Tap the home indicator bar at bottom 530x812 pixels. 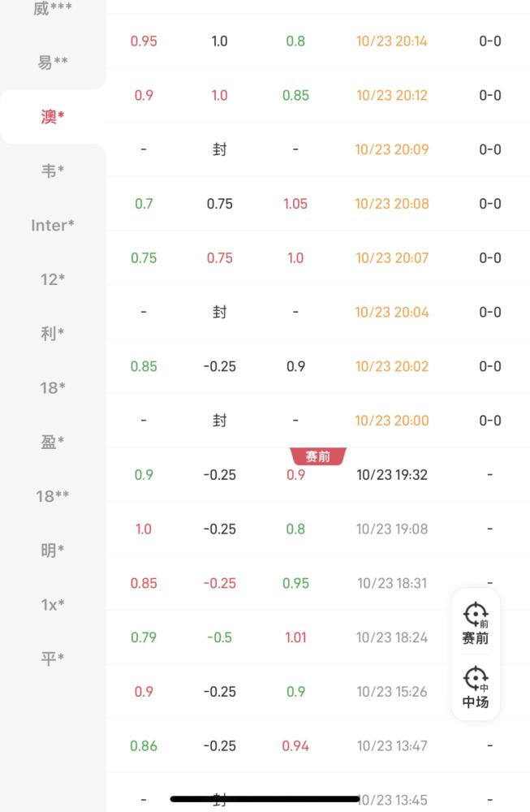click(265, 799)
